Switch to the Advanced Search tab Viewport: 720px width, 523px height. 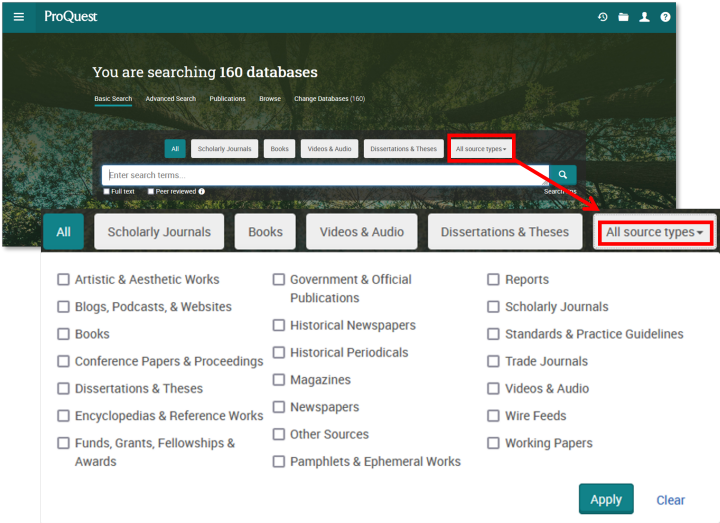click(170, 99)
